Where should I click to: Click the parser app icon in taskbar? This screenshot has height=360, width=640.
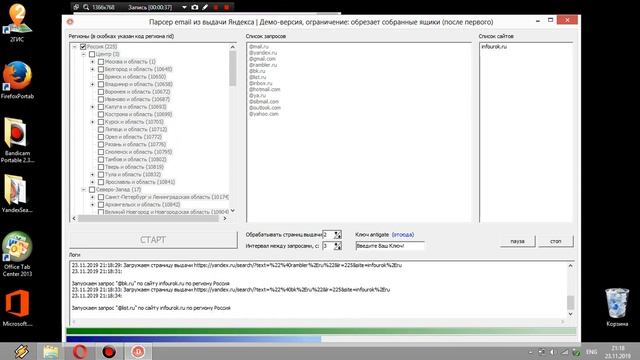[x=138, y=351]
